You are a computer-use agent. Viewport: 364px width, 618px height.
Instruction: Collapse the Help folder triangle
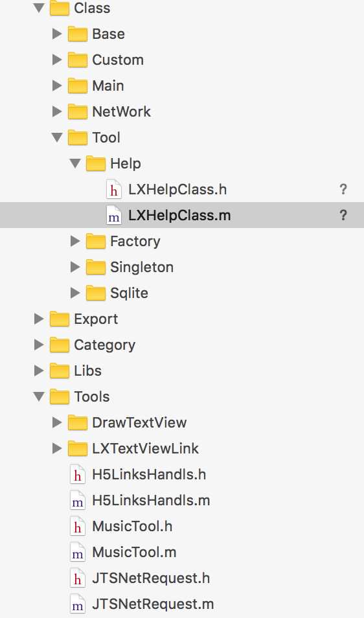pos(75,163)
